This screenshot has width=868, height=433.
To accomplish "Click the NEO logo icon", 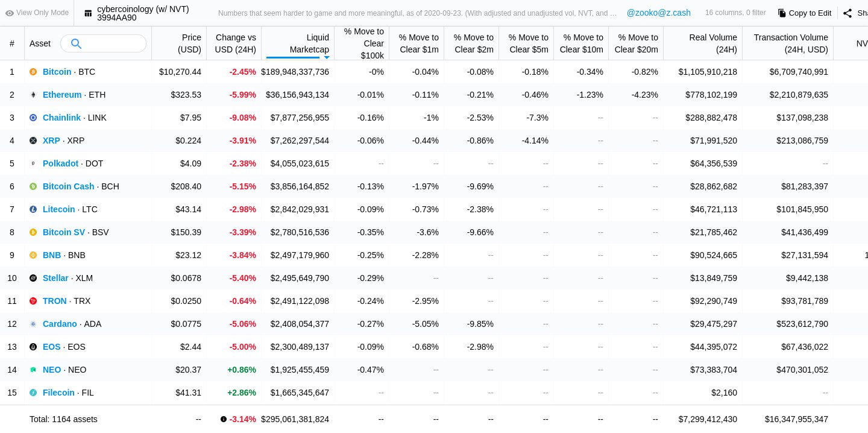I will pos(33,370).
